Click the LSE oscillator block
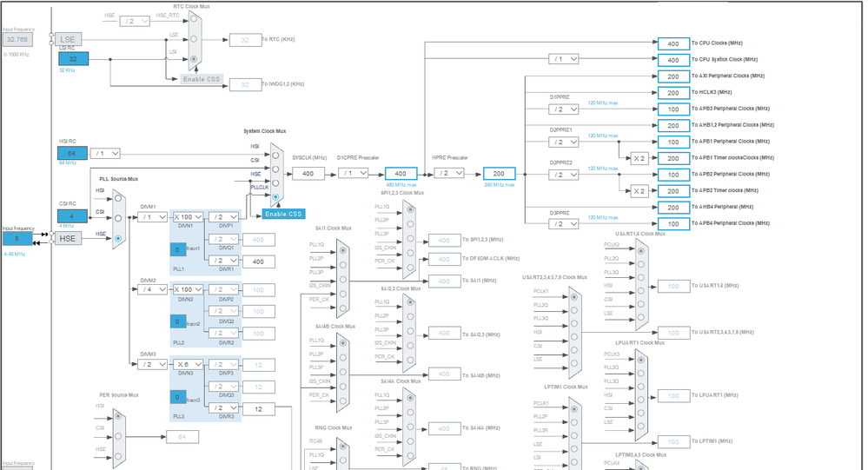 (68, 39)
